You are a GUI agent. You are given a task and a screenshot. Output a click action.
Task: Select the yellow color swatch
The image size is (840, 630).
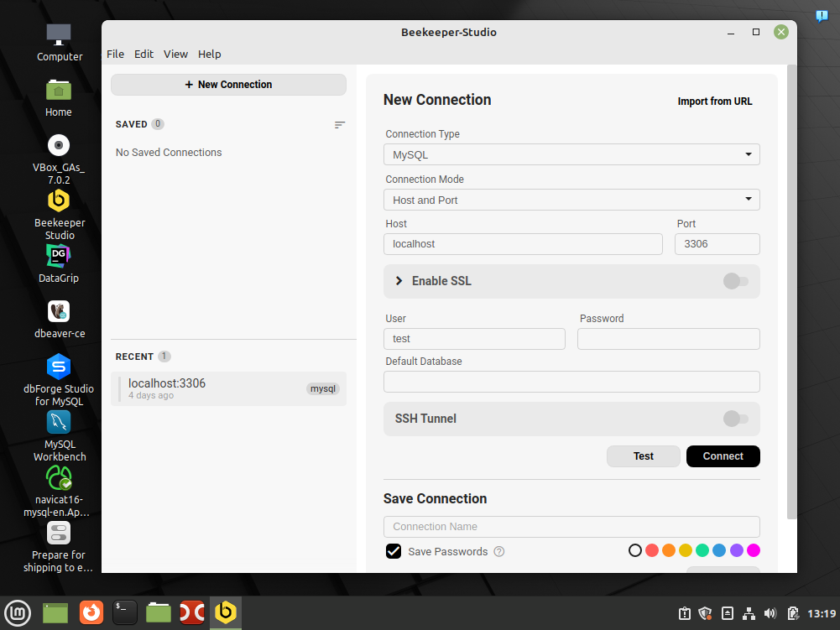click(x=686, y=550)
